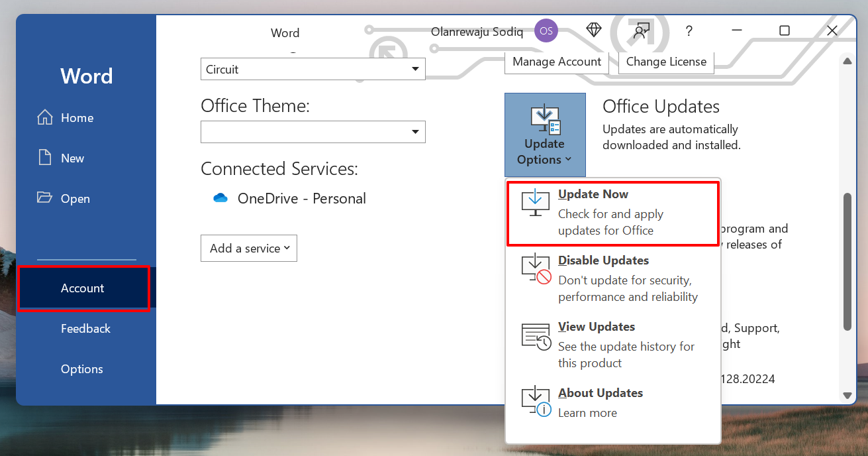Select View Updates menu entry
The width and height of the screenshot is (868, 456).
612,345
